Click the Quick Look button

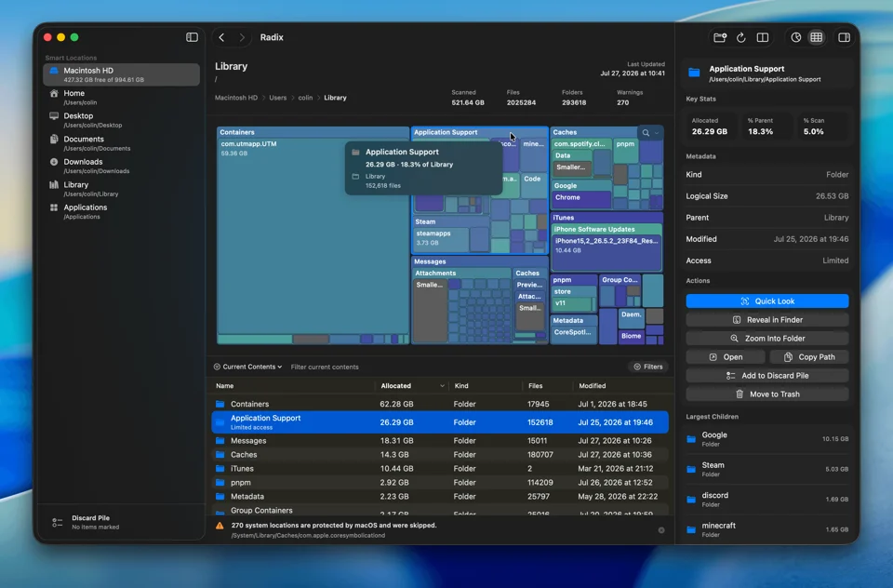(767, 301)
